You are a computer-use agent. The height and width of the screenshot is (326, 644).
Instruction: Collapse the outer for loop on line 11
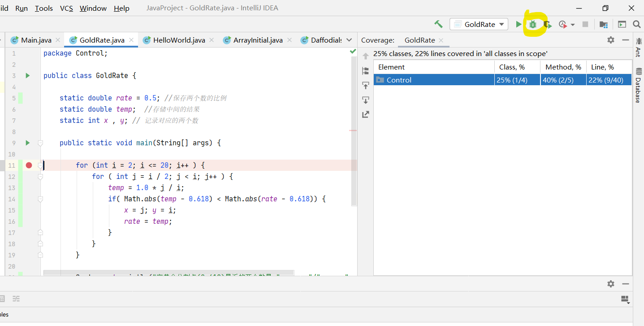tap(40, 165)
